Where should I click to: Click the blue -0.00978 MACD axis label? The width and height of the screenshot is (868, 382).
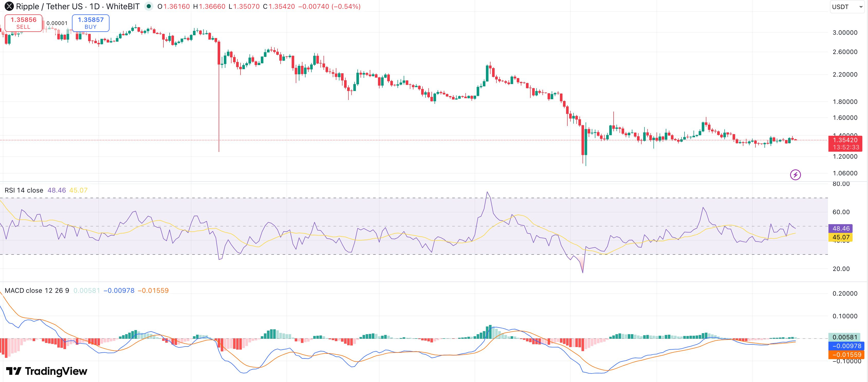pos(846,346)
